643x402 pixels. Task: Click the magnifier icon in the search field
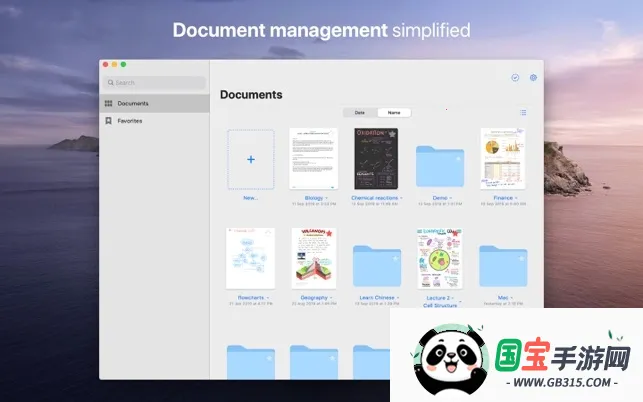[x=110, y=82]
